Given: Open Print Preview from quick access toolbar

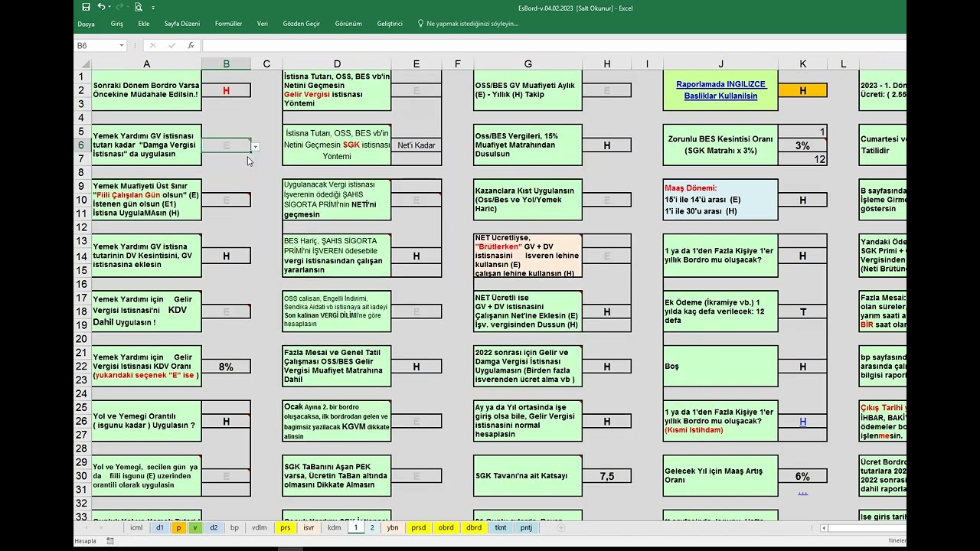Looking at the screenshot, I should coord(138,7).
